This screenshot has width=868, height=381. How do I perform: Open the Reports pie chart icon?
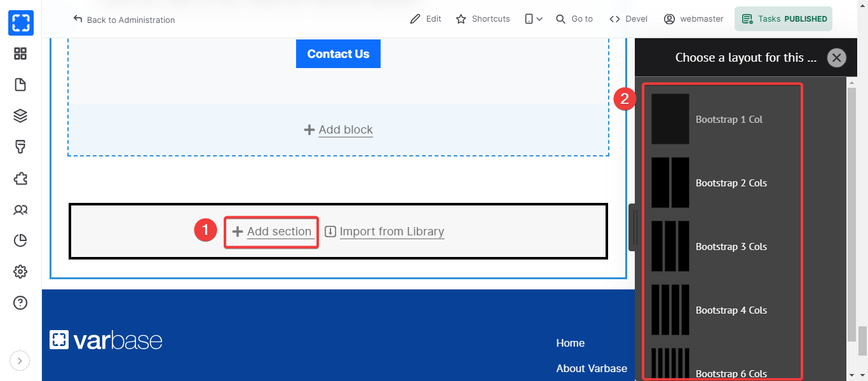coord(20,240)
